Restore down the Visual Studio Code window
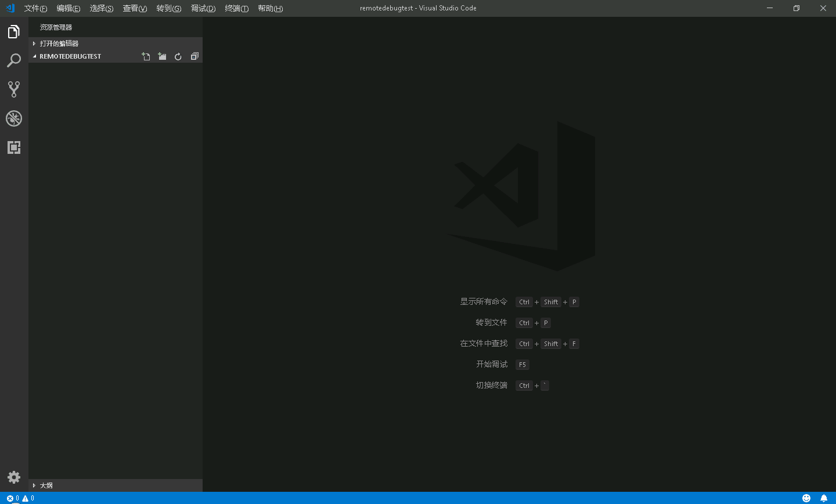836x504 pixels. pos(797,8)
